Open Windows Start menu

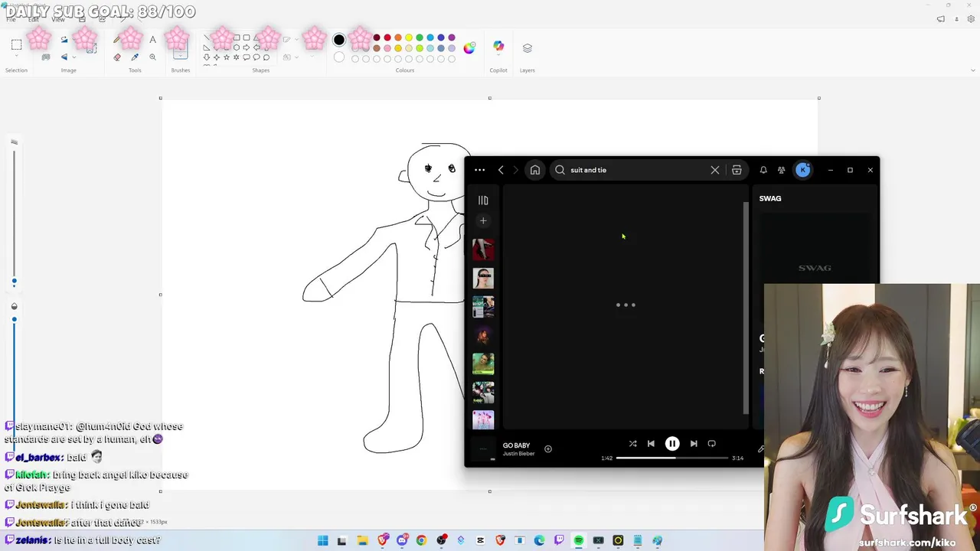click(x=323, y=540)
